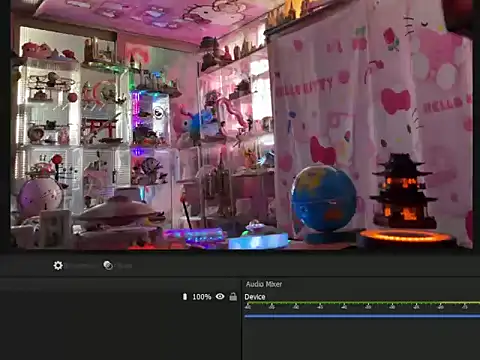Toggle source visibility with the eye icon
480x360 pixels.
click(220, 296)
